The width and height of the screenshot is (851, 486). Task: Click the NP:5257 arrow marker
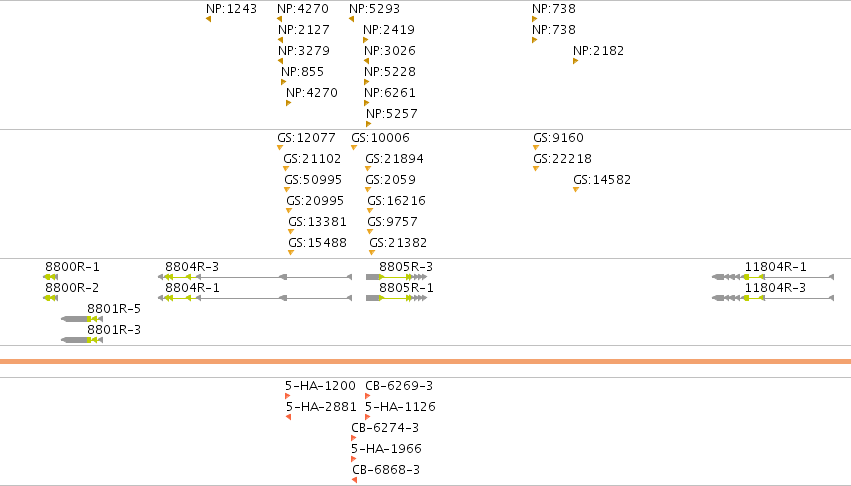click(x=369, y=124)
